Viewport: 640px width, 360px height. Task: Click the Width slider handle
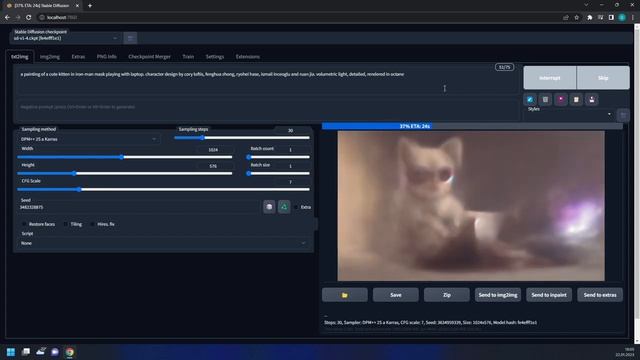point(122,157)
